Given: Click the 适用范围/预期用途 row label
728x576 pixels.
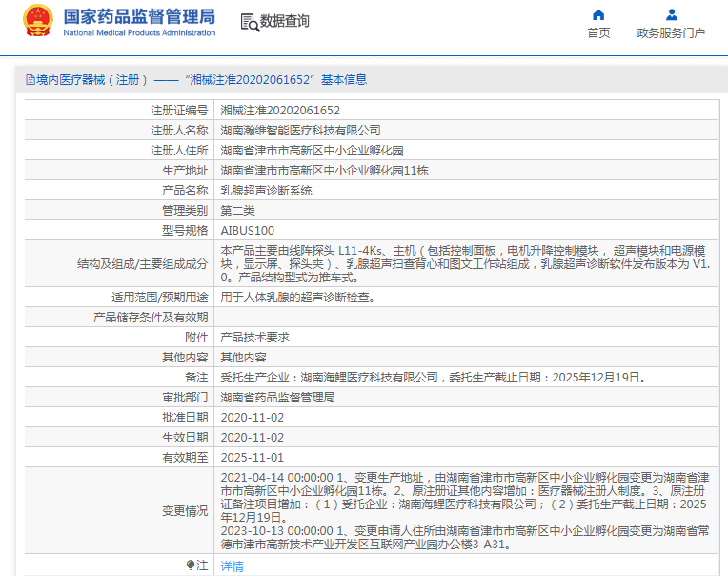Looking at the screenshot, I should 160,297.
